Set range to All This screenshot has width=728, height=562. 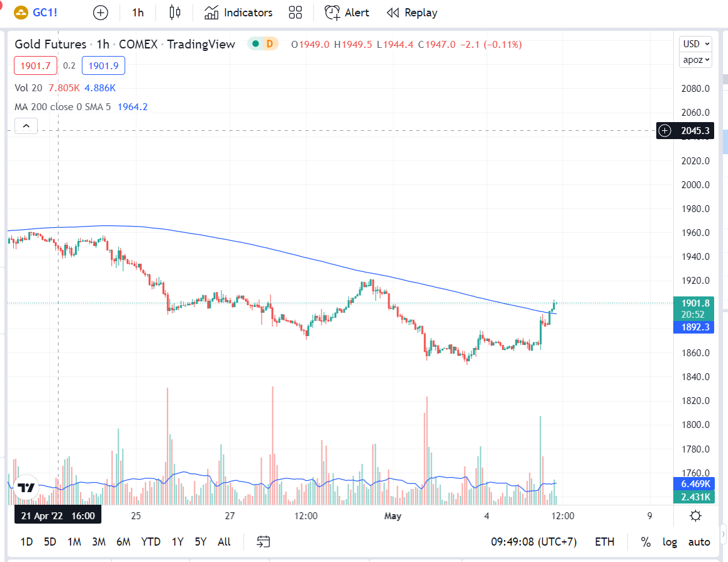(x=224, y=542)
